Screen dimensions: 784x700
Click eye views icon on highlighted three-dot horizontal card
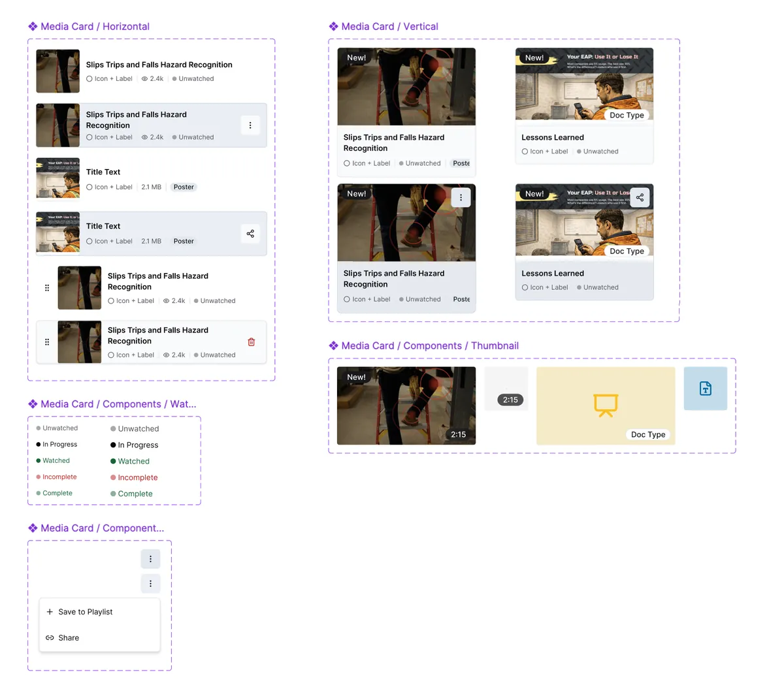[145, 138]
